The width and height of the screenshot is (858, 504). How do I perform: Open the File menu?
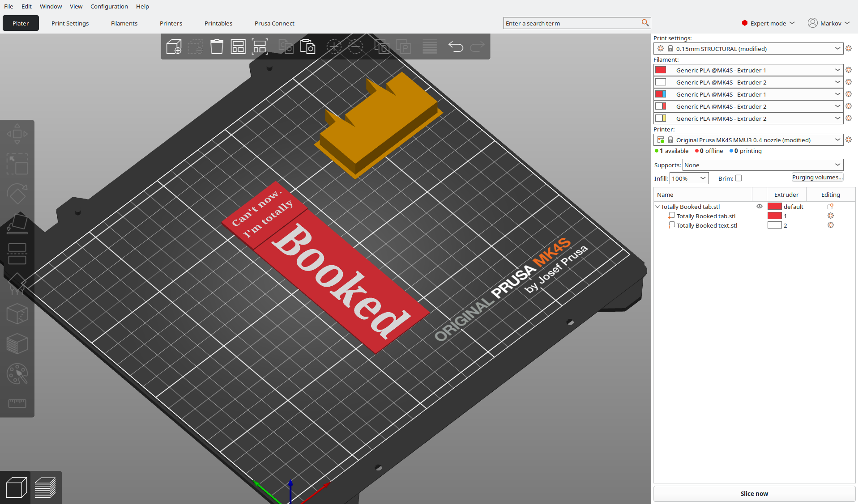click(9, 6)
